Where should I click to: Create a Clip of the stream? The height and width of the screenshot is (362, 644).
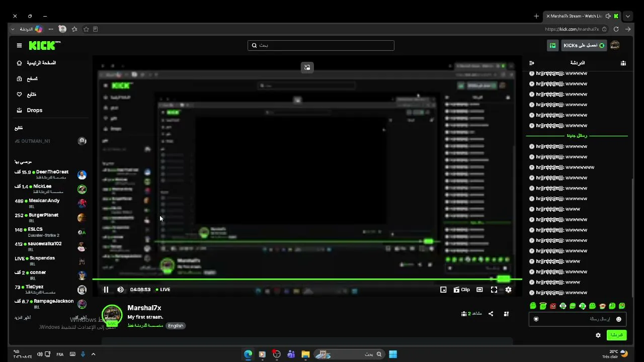point(461,290)
